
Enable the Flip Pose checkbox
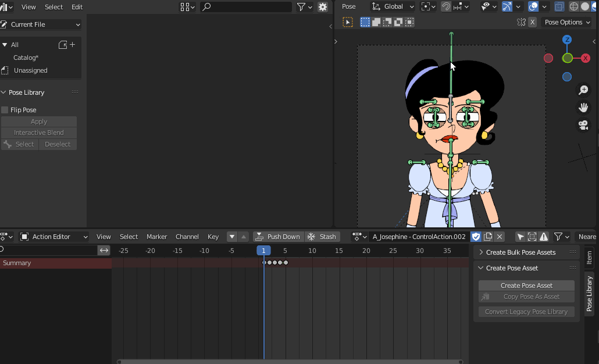coord(5,110)
